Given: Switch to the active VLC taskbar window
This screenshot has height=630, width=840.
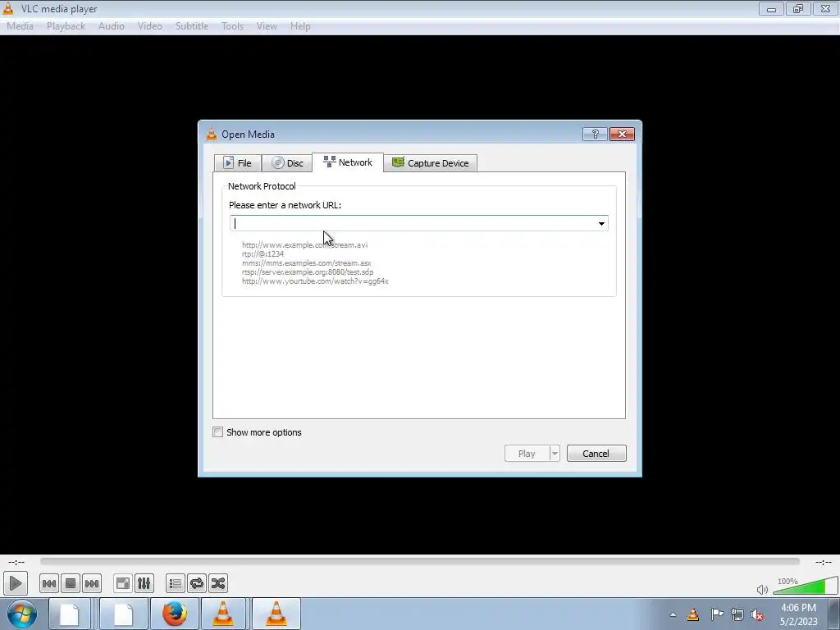Looking at the screenshot, I should (276, 614).
